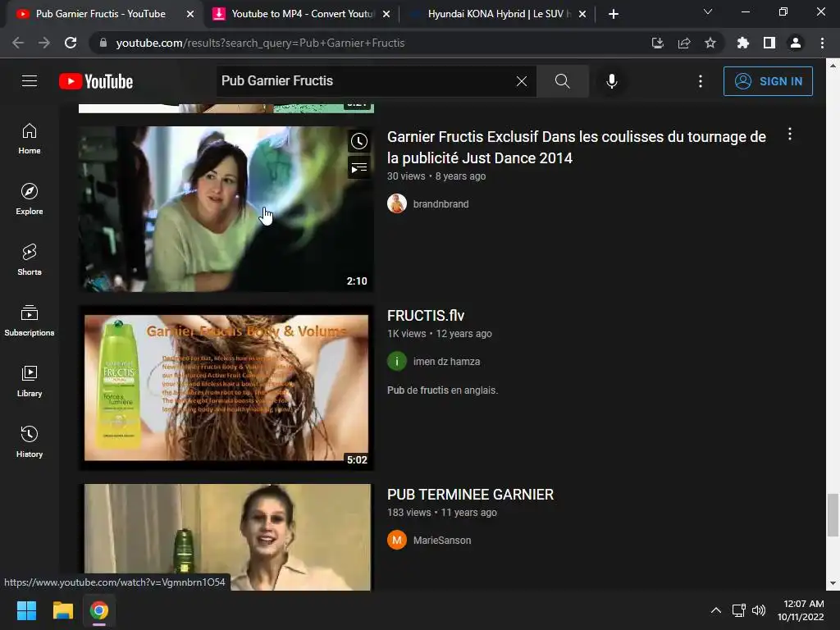Start voice search with the microphone
The height and width of the screenshot is (630, 840).
tap(612, 81)
